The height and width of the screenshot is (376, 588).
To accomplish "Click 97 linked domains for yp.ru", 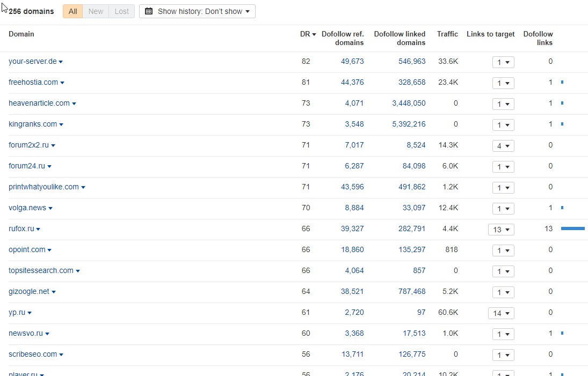I will tap(421, 312).
